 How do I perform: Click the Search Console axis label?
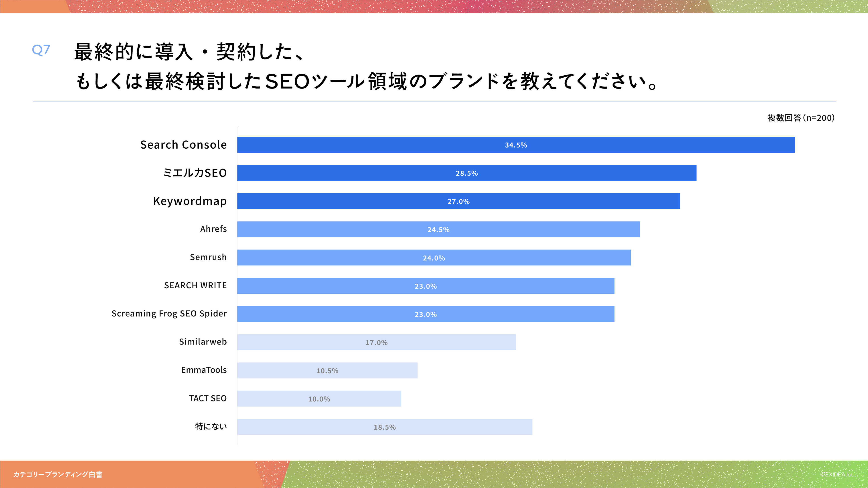tap(183, 145)
